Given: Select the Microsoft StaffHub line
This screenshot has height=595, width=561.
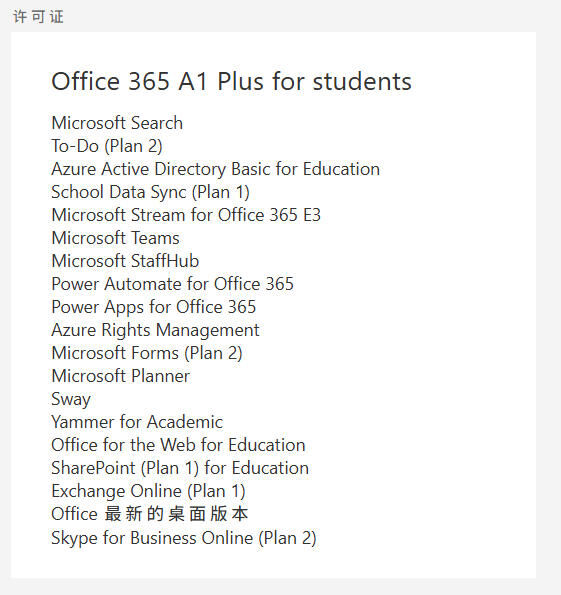Looking at the screenshot, I should [x=125, y=261].
